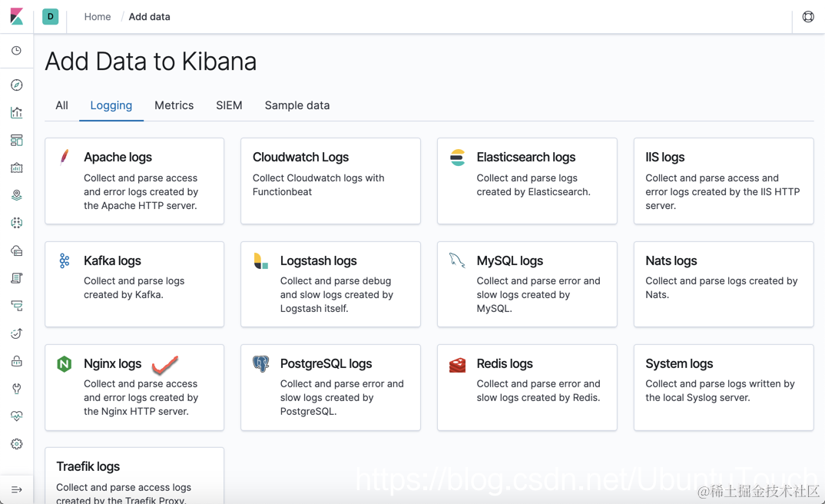Open Visualize from the sidebar chart icon
This screenshot has width=825, height=504.
tap(16, 112)
